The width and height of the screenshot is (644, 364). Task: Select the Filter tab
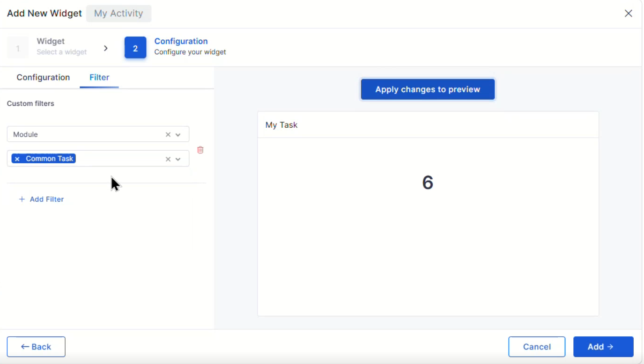(99, 77)
